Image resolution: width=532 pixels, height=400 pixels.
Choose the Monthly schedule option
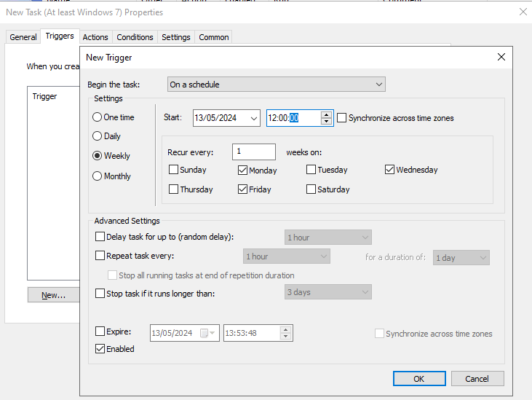click(x=98, y=176)
